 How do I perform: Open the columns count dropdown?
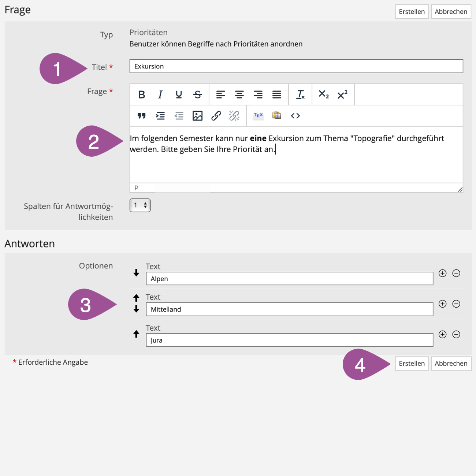pos(140,205)
